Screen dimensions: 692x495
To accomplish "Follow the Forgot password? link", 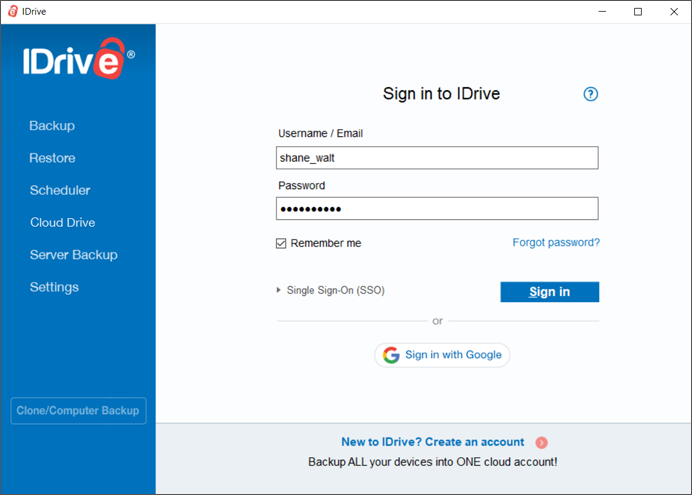I will (556, 242).
